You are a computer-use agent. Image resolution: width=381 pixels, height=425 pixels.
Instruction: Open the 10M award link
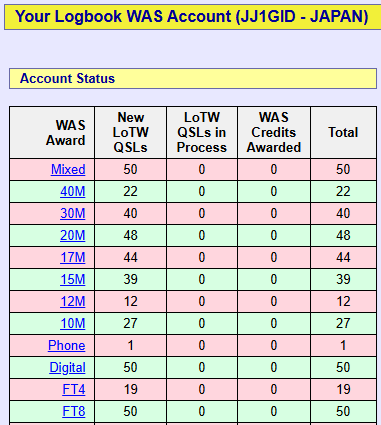(73, 323)
